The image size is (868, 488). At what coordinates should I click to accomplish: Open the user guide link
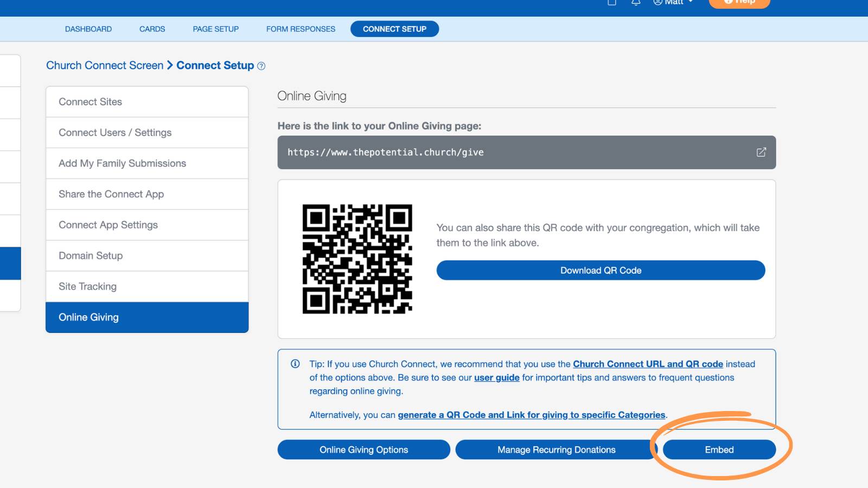496,377
